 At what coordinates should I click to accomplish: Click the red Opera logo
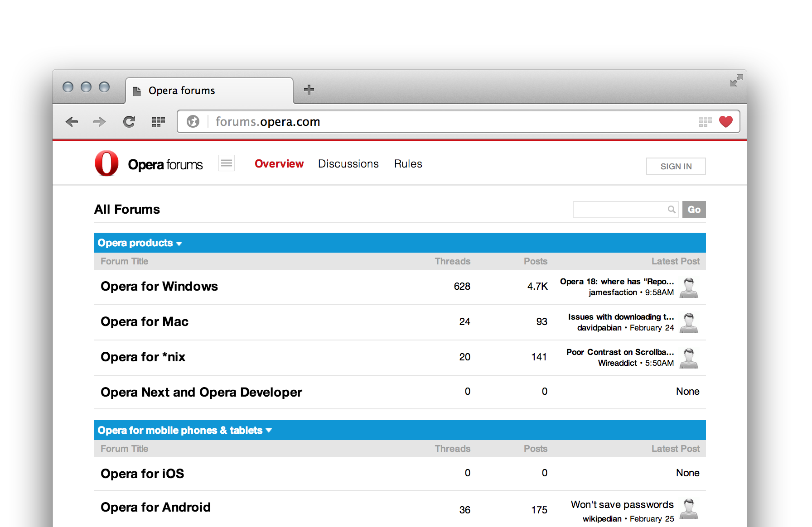click(106, 163)
